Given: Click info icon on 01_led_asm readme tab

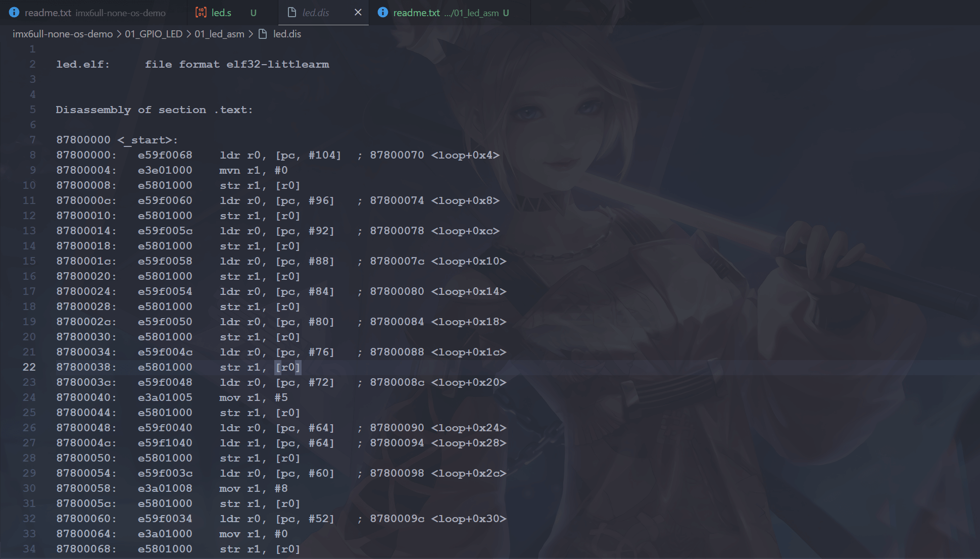Looking at the screenshot, I should coord(383,13).
